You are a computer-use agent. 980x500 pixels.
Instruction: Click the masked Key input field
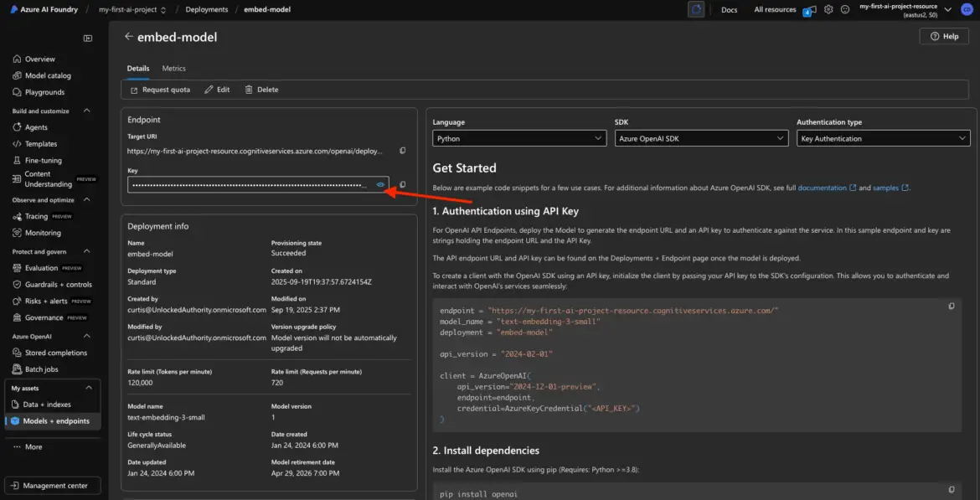coord(249,184)
